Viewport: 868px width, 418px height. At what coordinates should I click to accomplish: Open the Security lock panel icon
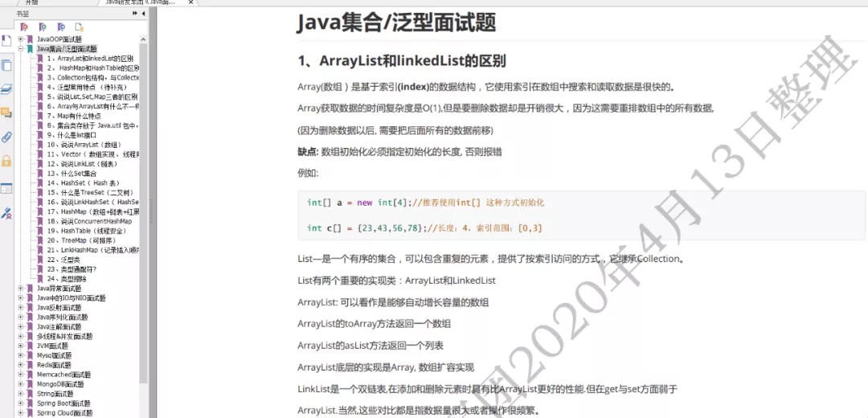[x=6, y=161]
